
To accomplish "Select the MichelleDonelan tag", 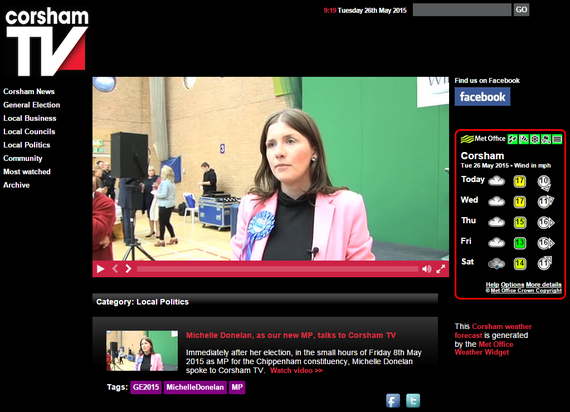I will tap(195, 387).
